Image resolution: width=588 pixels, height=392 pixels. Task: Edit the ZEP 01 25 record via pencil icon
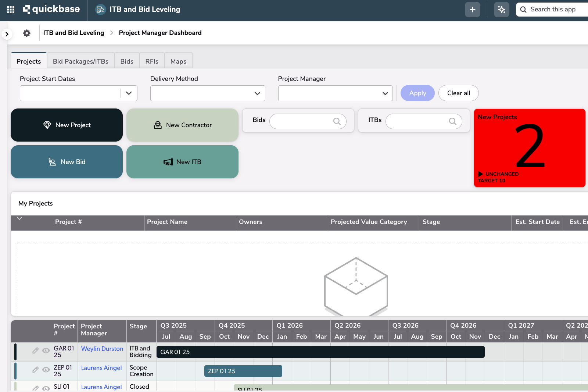click(36, 370)
